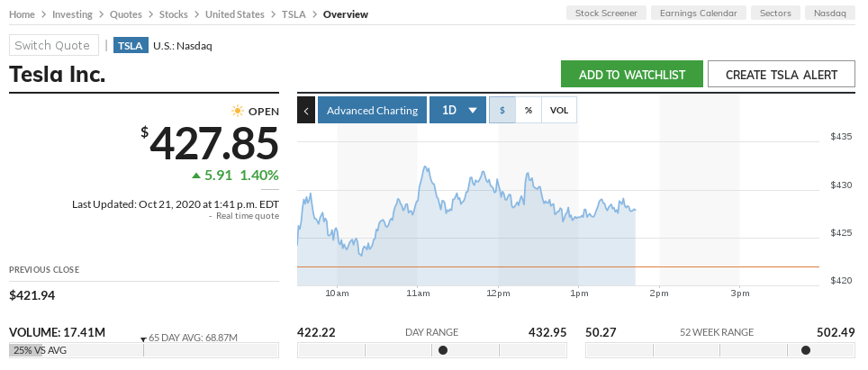Open Advanced Charting

372,110
